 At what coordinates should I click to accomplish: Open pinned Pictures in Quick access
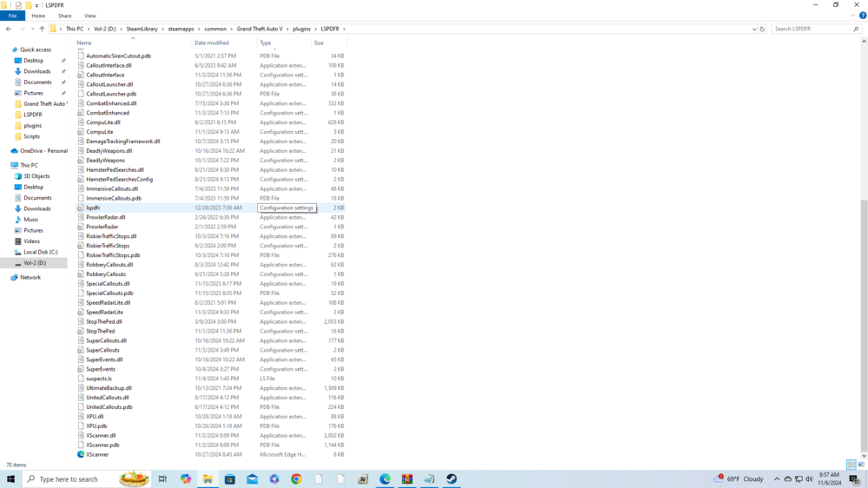pos(33,93)
